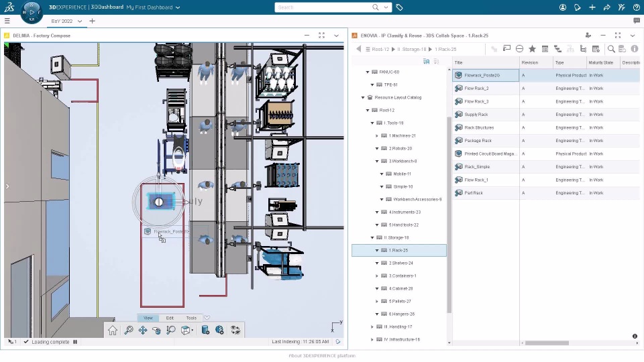Select the 2.Robots-20 tree item

[400, 149]
